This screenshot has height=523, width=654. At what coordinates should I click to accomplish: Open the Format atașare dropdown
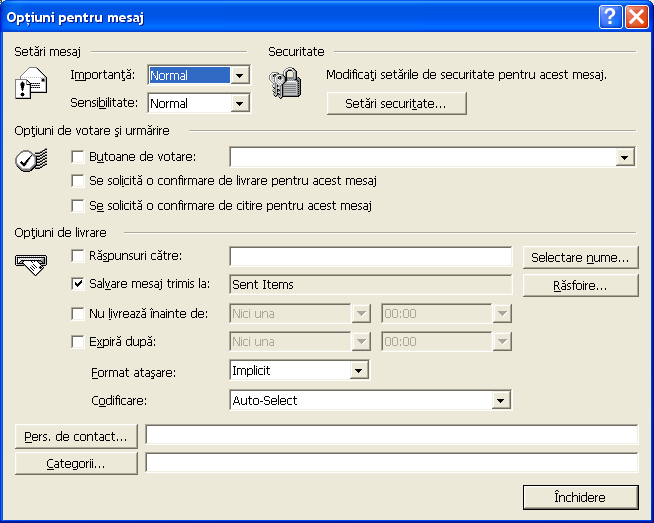tap(359, 371)
